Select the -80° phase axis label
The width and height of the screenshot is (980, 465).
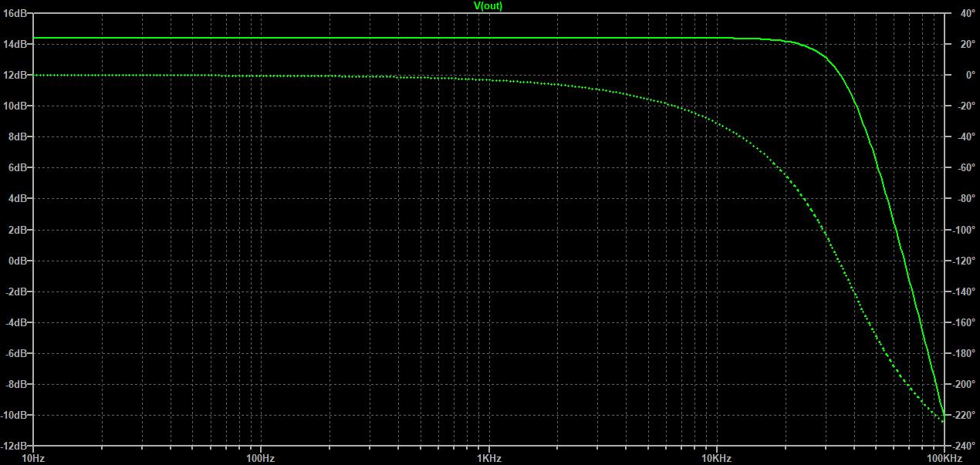[x=966, y=198]
